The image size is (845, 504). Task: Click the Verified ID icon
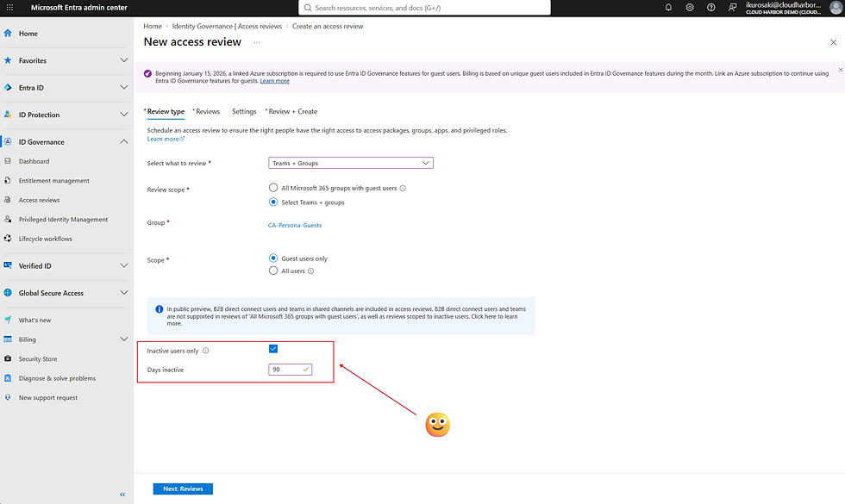click(8, 265)
